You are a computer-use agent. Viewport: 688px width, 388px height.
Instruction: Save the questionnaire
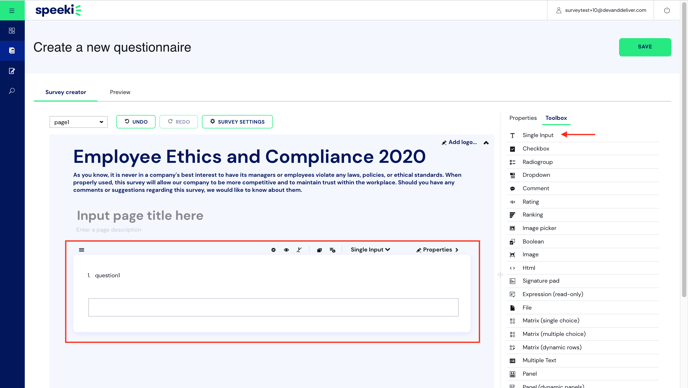[645, 47]
